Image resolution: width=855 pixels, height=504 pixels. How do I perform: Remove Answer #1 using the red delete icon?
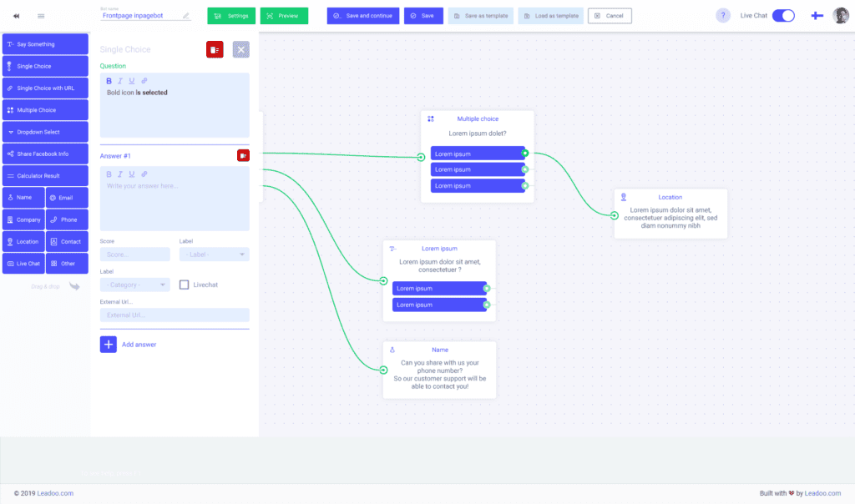coord(243,155)
